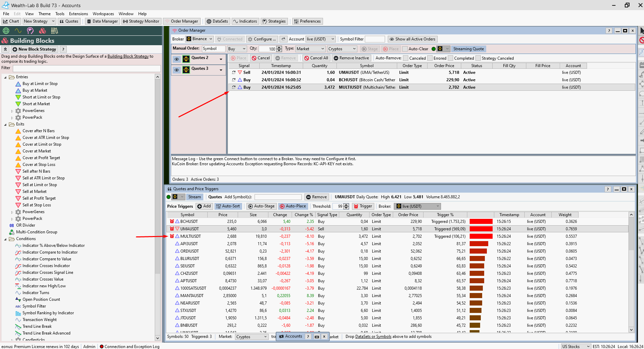
Task: Open the New Strategy dropdown in the toolbar
Action: coord(39,21)
